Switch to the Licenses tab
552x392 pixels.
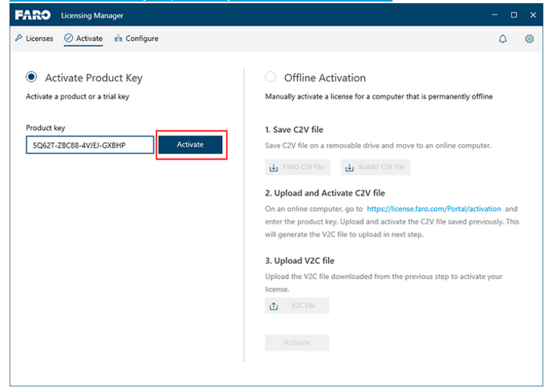pyautogui.click(x=34, y=38)
